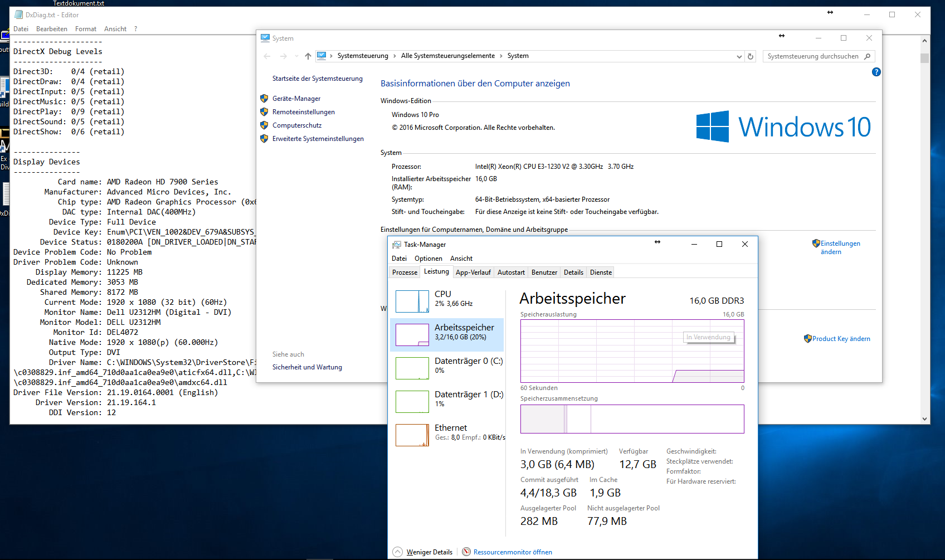Open the Datei menu in Task-Manager
945x560 pixels.
pyautogui.click(x=400, y=259)
